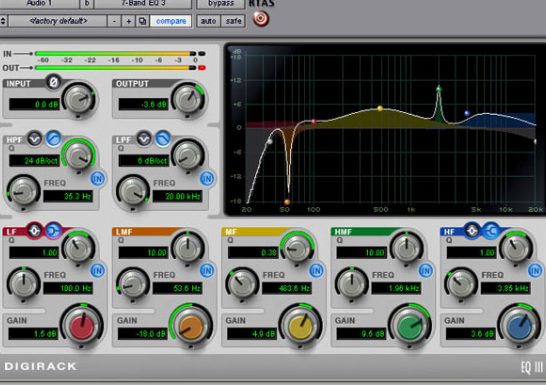The width and height of the screenshot is (546, 385).
Task: Toggle LF band IN button
Action: tap(98, 270)
